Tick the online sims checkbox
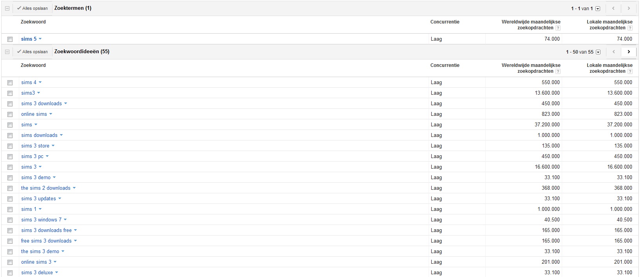 coord(10,114)
